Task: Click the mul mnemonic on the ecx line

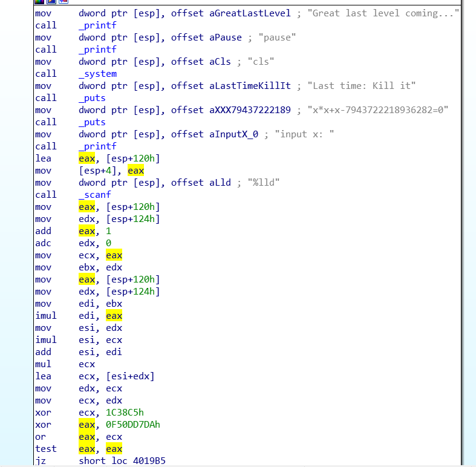Action: pyautogui.click(x=44, y=364)
